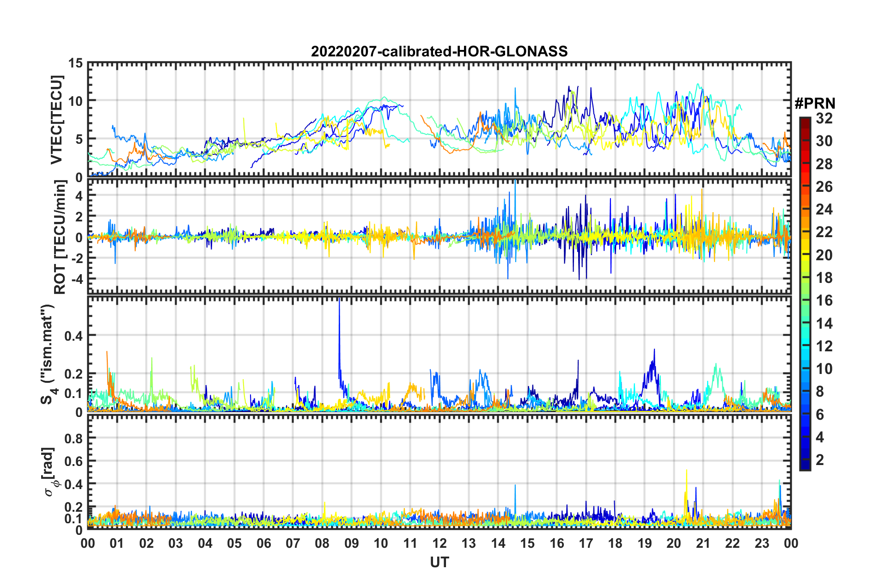Viewport: 879px width, 588px height.
Task: Select the 0.2 tick label on the S4 axis
Action: tap(73, 374)
